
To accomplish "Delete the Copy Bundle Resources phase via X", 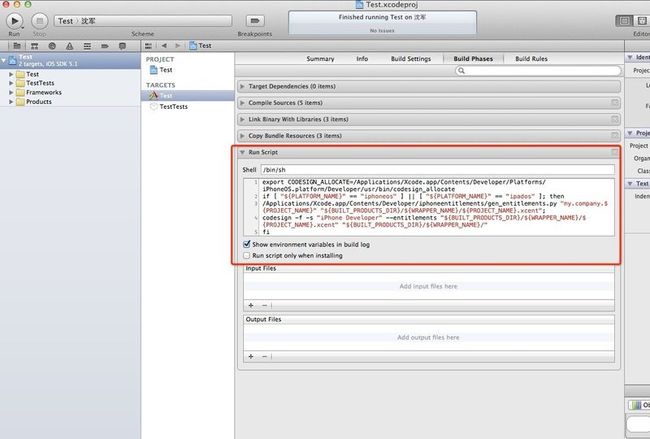I will [615, 136].
